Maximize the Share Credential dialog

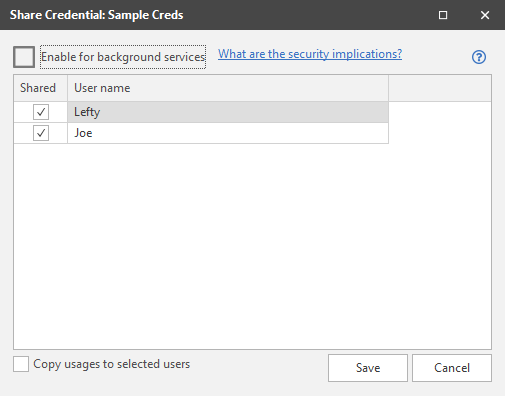tap(443, 15)
